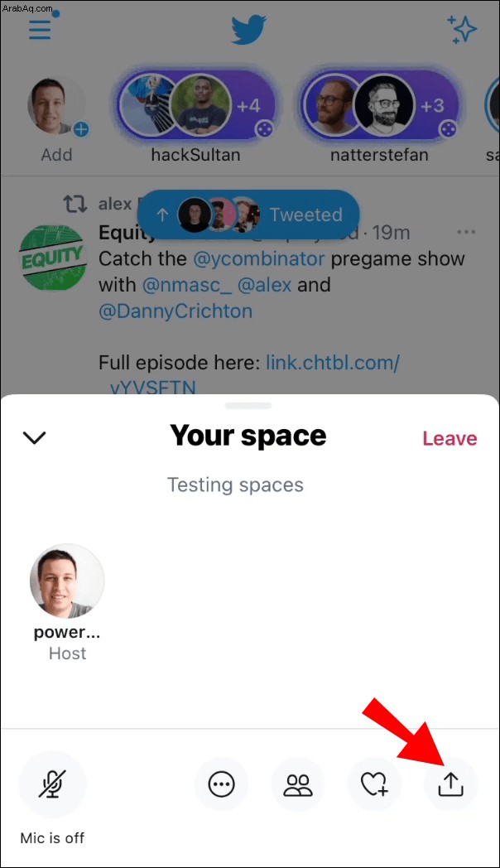The width and height of the screenshot is (500, 868).
Task: Tap the share space icon
Action: pos(450,784)
